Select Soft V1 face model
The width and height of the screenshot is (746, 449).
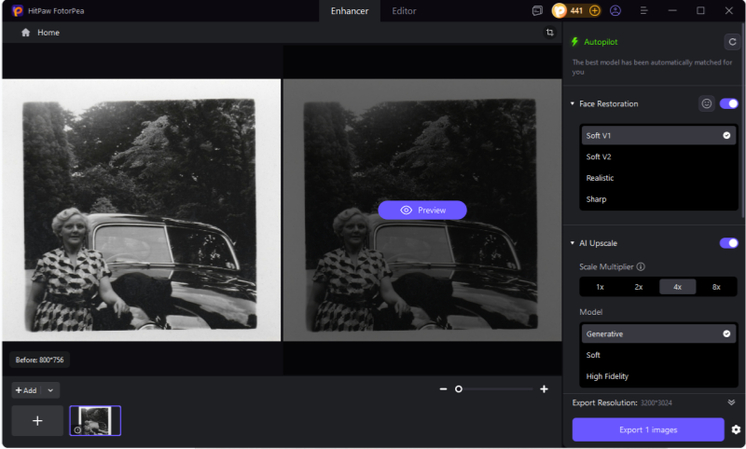(658, 136)
